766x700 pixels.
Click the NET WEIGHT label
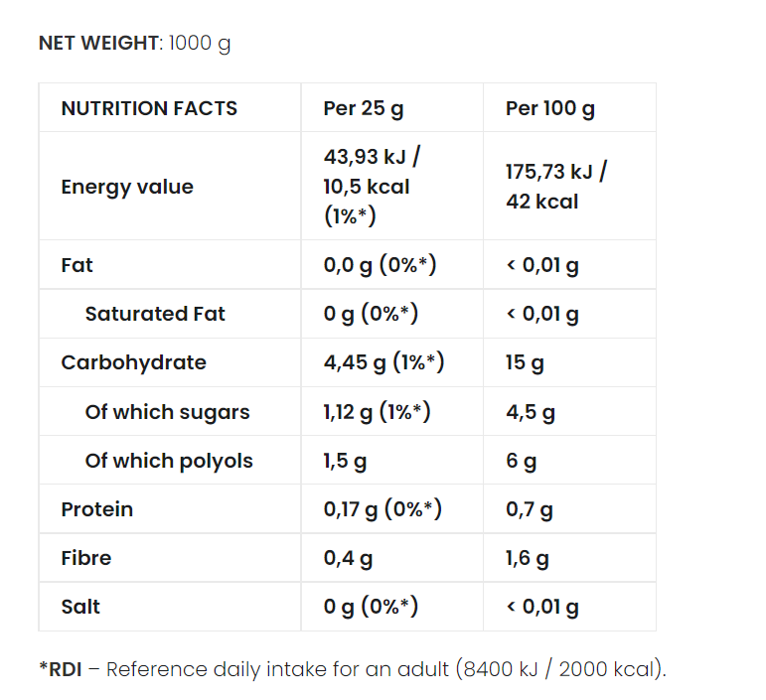click(98, 44)
